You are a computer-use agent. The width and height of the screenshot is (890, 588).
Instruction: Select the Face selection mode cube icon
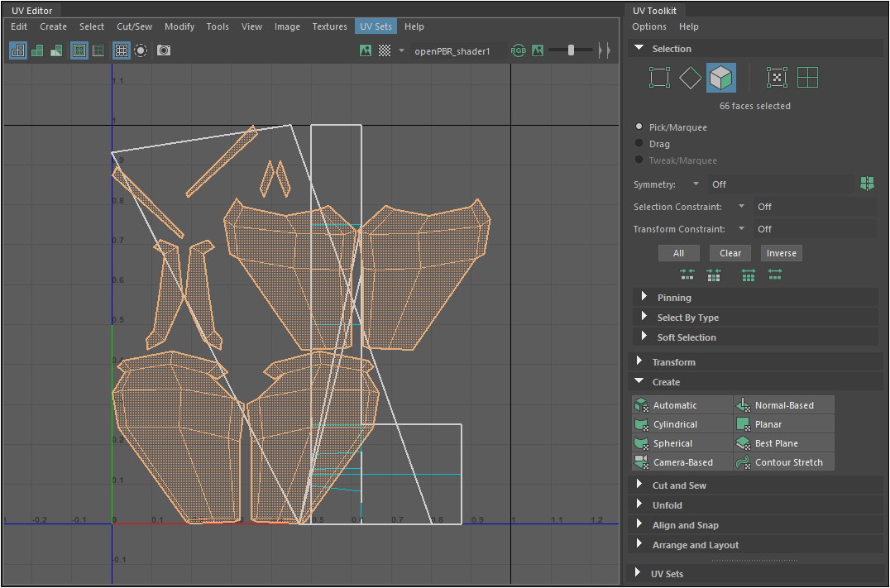point(720,78)
